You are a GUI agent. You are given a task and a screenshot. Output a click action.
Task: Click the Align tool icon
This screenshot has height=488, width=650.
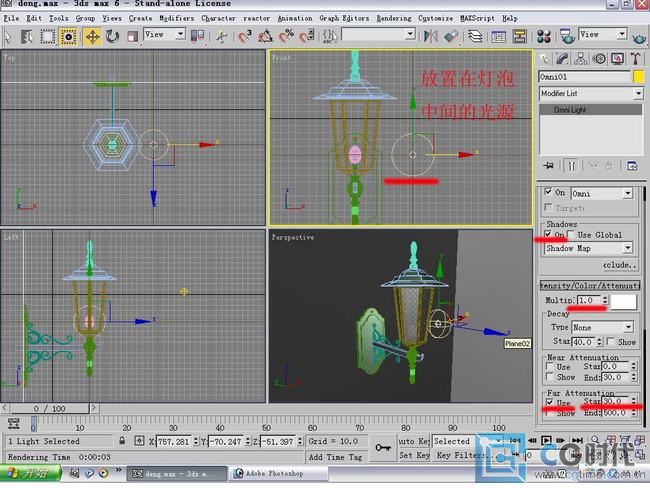[451, 36]
